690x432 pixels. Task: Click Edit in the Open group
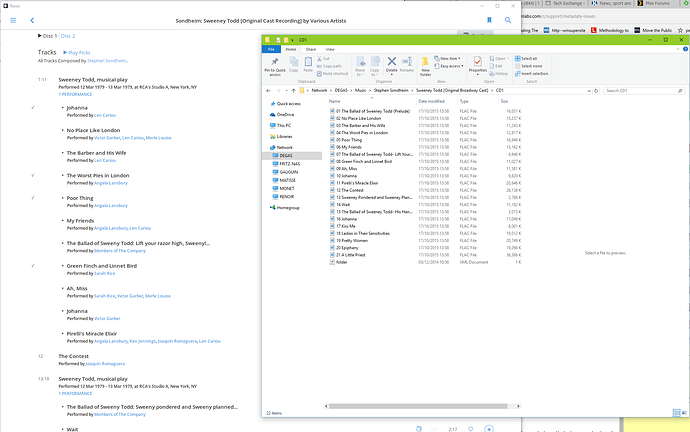pos(496,66)
